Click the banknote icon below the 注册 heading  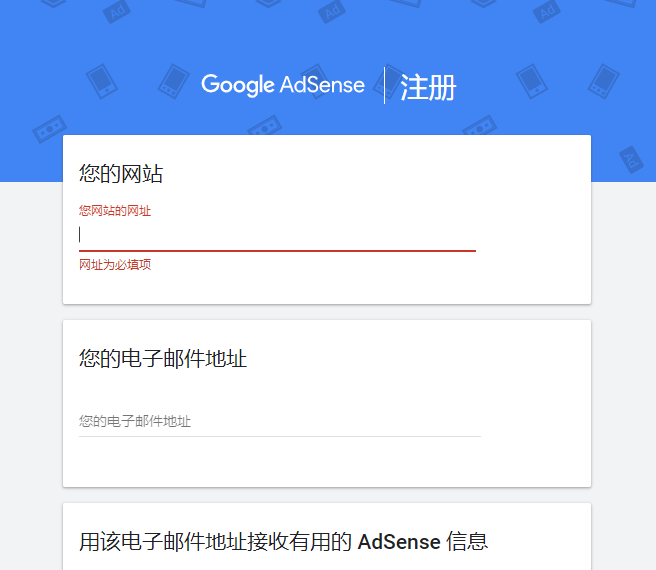(x=479, y=126)
